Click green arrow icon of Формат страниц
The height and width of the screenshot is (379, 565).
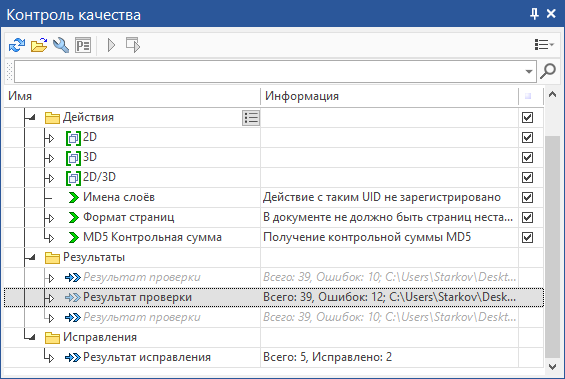point(74,218)
